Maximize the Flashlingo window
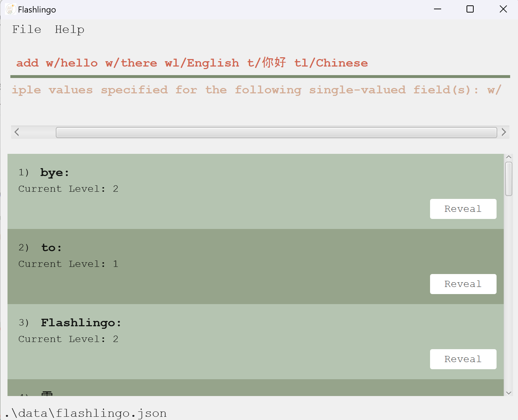This screenshot has width=518, height=420. (x=470, y=9)
